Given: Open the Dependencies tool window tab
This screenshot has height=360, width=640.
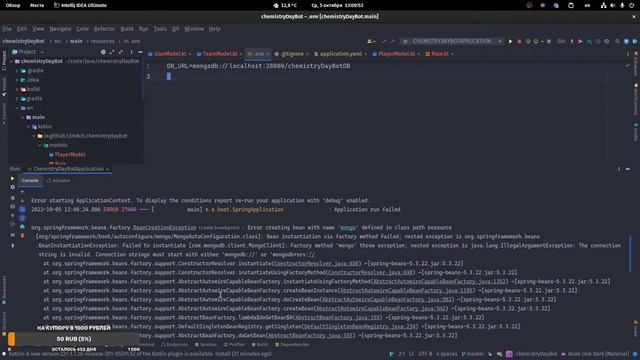Looking at the screenshot, I should coord(292,345).
